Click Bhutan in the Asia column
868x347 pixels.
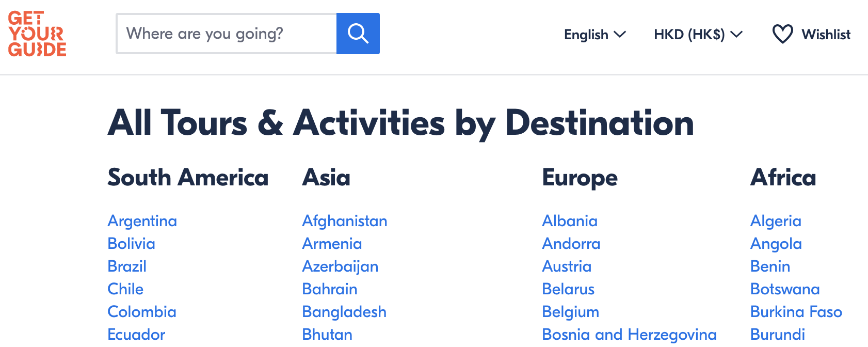pyautogui.click(x=327, y=335)
